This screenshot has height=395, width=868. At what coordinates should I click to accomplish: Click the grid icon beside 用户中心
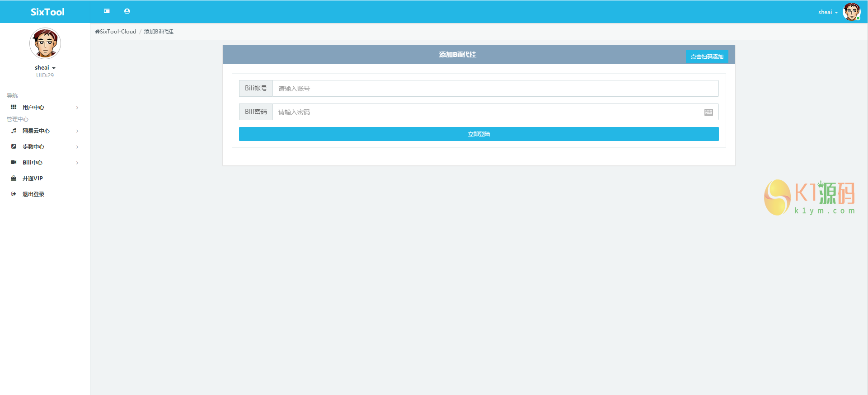[x=14, y=107]
